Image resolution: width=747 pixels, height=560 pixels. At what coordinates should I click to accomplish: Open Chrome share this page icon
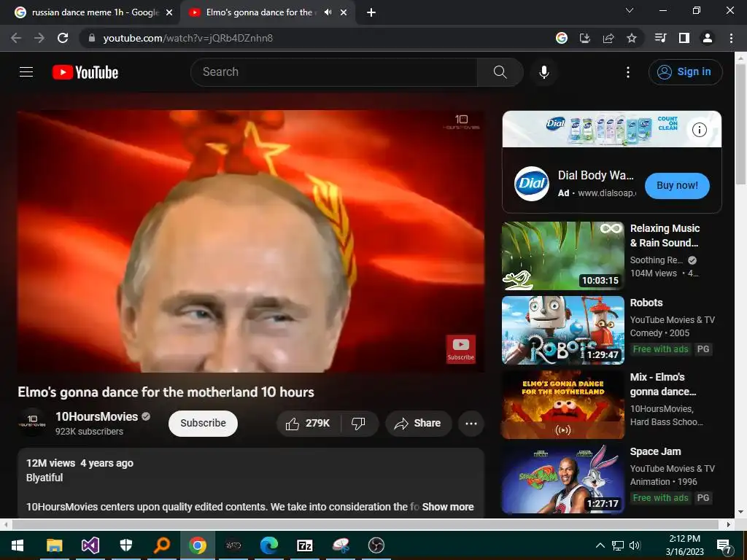click(608, 38)
